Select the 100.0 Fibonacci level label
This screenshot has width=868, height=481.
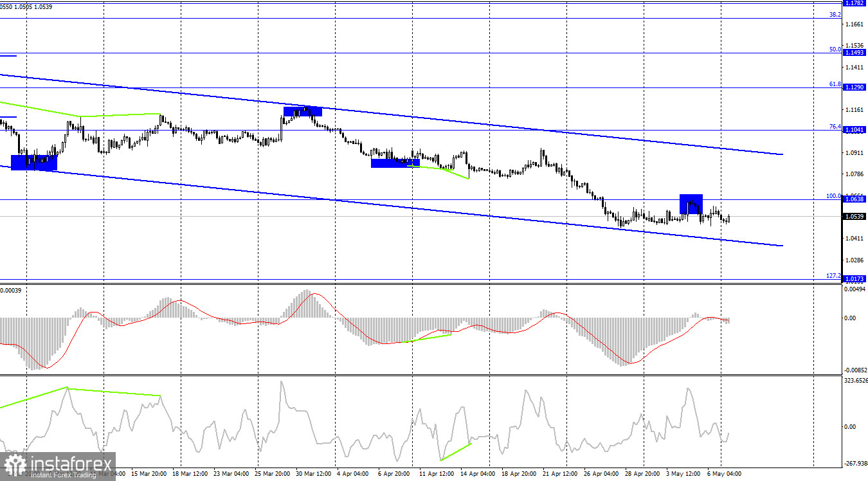tap(834, 196)
